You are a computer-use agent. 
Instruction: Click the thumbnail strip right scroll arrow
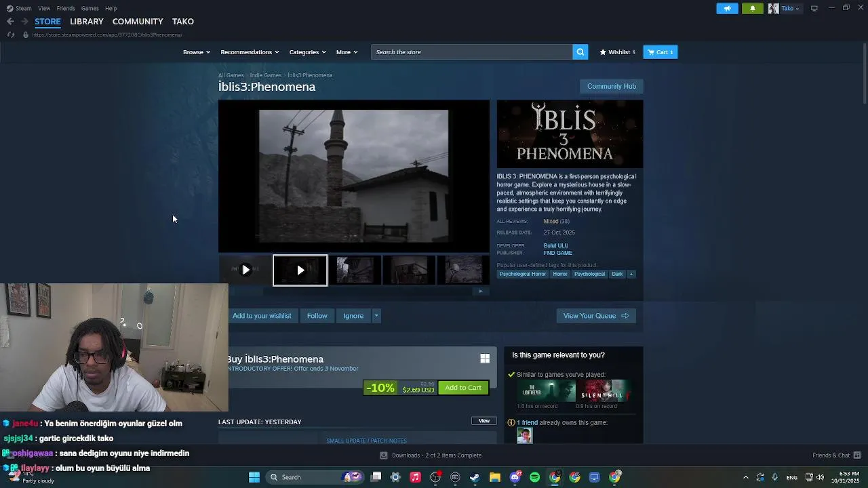pyautogui.click(x=481, y=291)
